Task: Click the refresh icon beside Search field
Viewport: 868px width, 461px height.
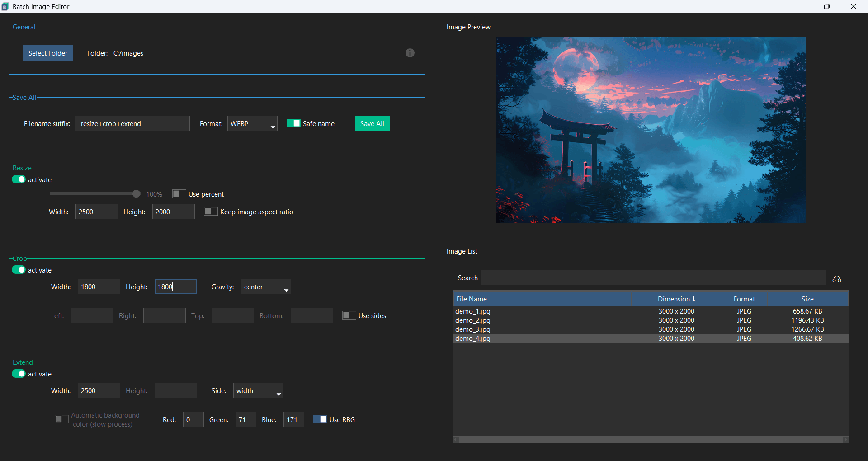Action: pyautogui.click(x=837, y=279)
